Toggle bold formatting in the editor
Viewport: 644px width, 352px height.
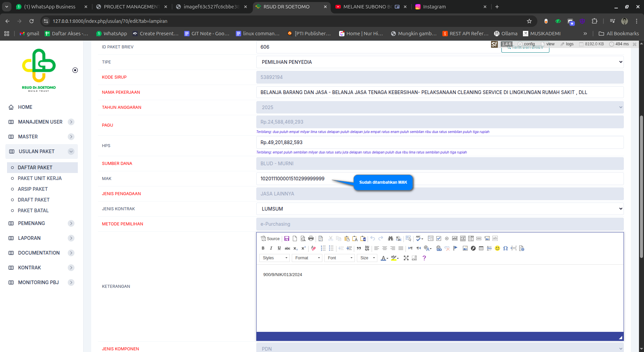263,248
